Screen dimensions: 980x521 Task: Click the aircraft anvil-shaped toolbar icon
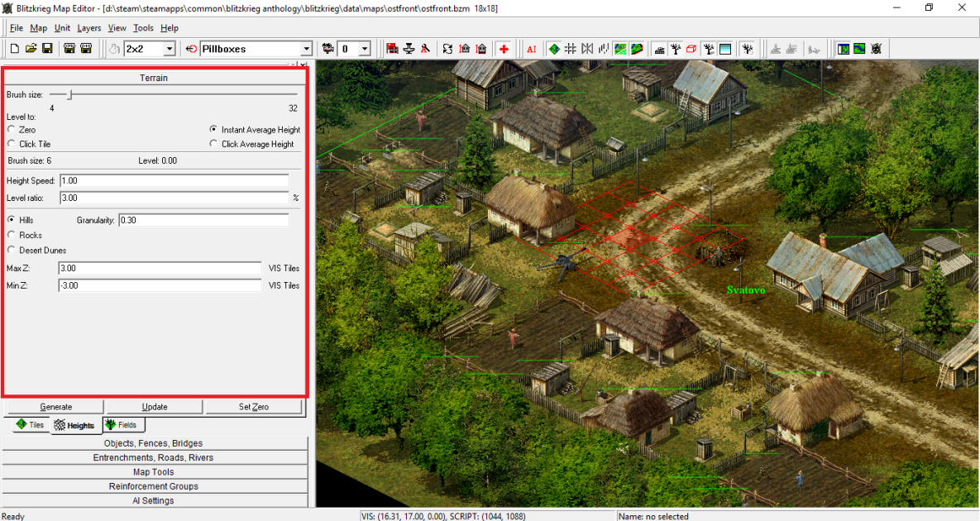coord(409,49)
